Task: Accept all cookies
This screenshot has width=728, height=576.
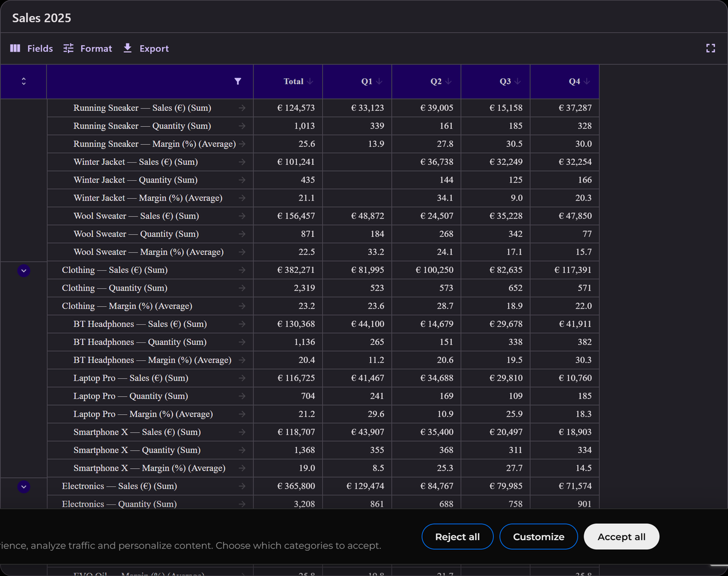Action: (x=621, y=537)
